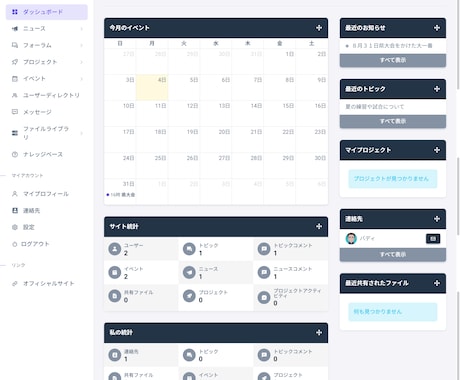Click the イベント calendar icon in sidebar
Screen dimensions: 460x380
(x=15, y=79)
